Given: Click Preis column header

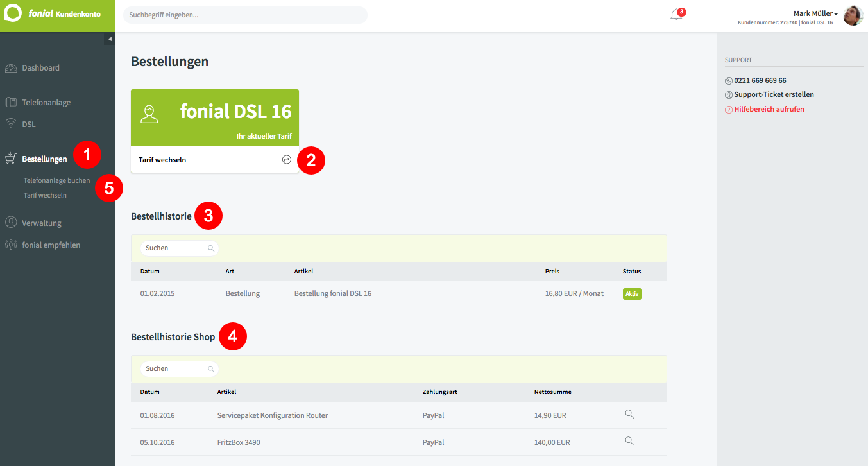Looking at the screenshot, I should click(x=552, y=272).
